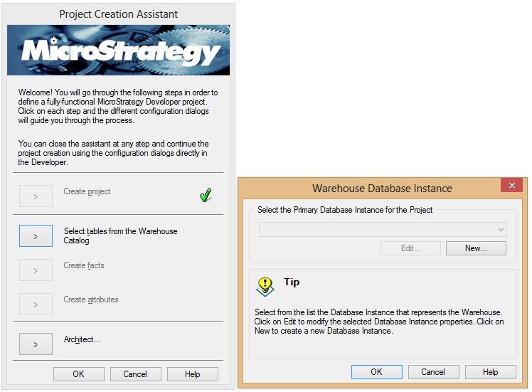Click the 'Project Creation Assistant' title text
This screenshot has height=392, width=532.
click(118, 14)
